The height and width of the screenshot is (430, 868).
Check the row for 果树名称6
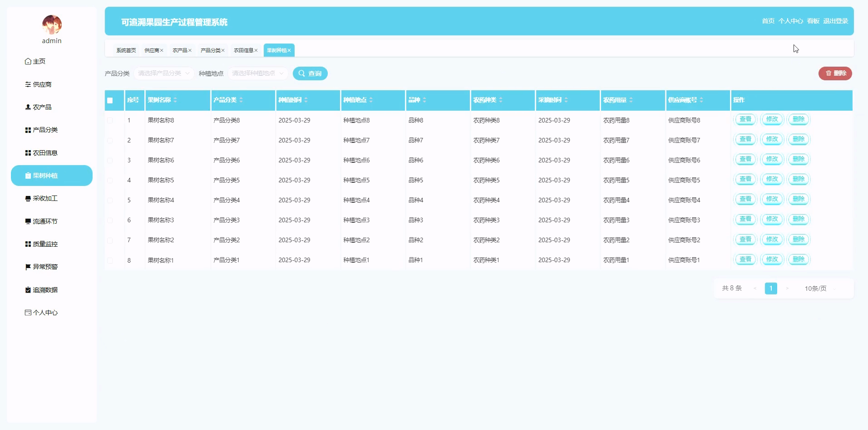point(110,161)
